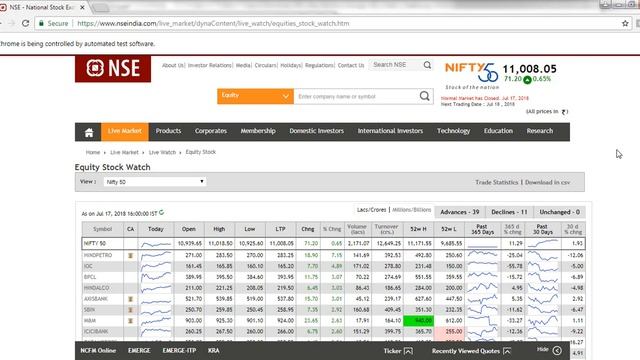The image size is (640, 360).
Task: Click the NSE logo
Action: [113, 69]
